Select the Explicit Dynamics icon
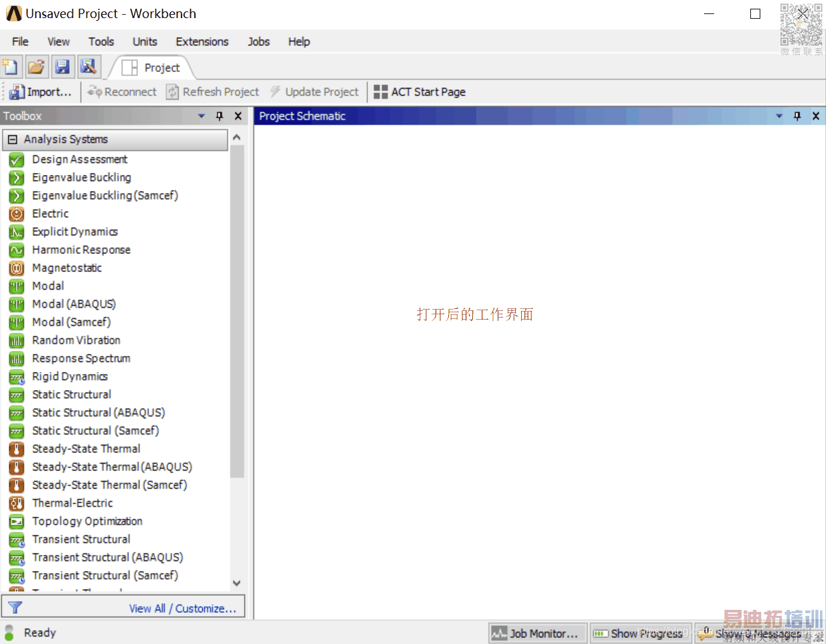The image size is (826, 644). point(17,232)
